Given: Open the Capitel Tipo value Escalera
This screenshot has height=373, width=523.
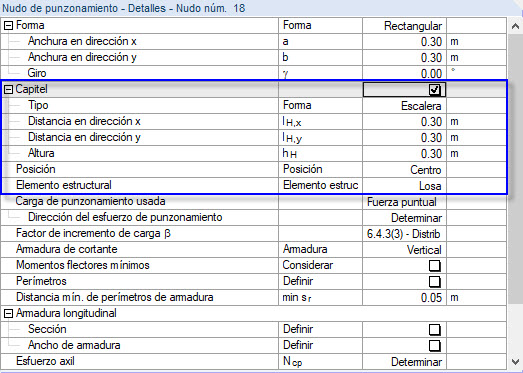Looking at the screenshot, I should click(405, 106).
